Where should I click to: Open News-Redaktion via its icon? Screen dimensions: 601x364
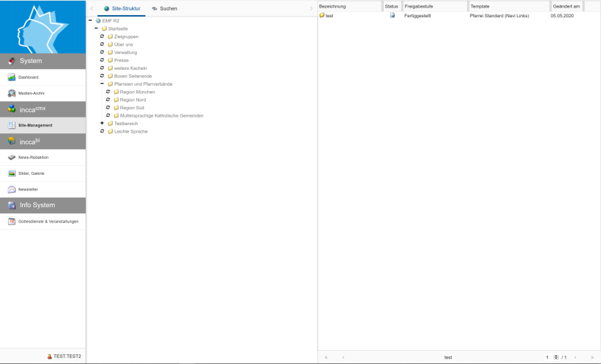click(12, 157)
